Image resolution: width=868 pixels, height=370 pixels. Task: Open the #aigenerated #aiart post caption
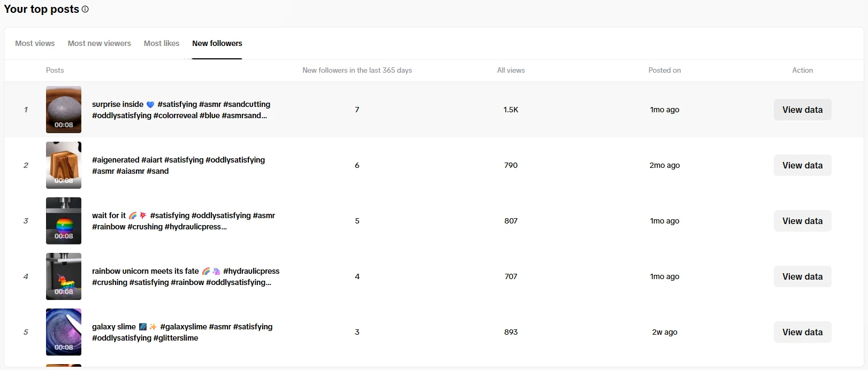click(178, 165)
